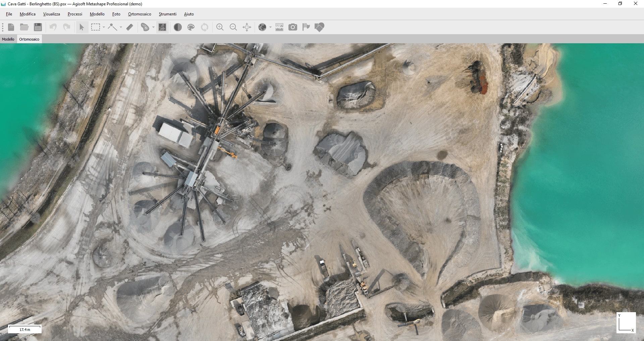The height and width of the screenshot is (341, 644).
Task: Select the ruler measurement tool
Action: click(x=130, y=27)
